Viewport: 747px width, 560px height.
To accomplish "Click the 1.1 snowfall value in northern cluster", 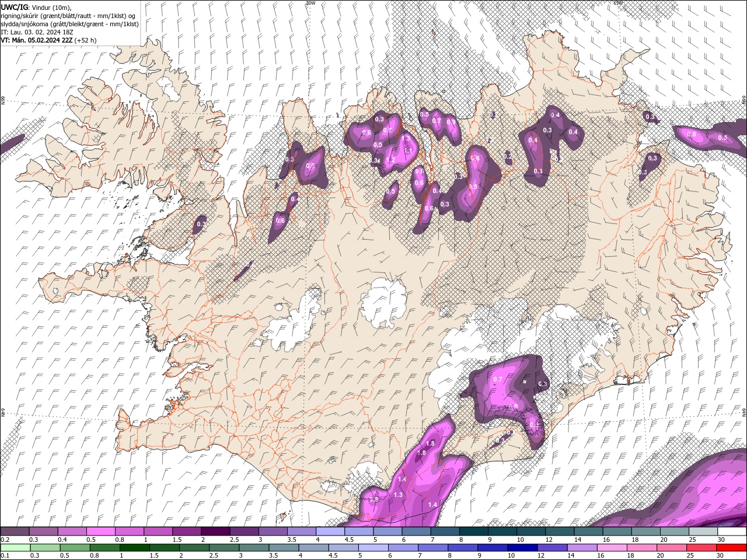I will pyautogui.click(x=409, y=150).
